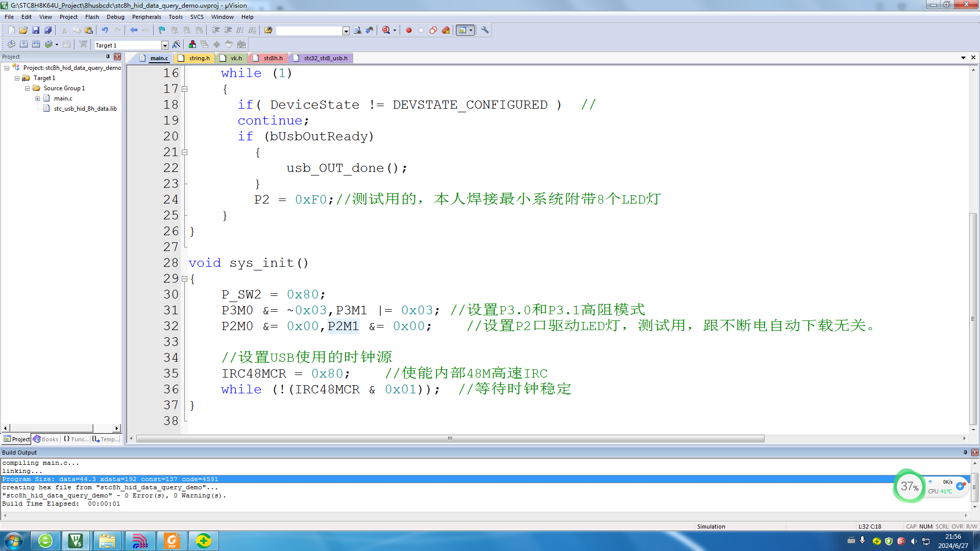Image resolution: width=980 pixels, height=551 pixels.
Task: Open the Target 1 dropdown
Action: coord(164,45)
